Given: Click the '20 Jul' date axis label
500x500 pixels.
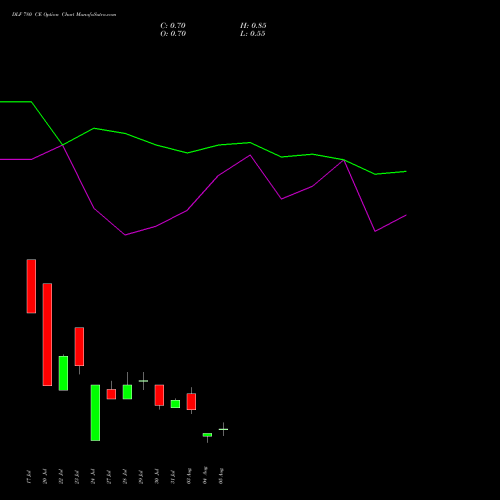Looking at the screenshot, I should pos(45,477).
